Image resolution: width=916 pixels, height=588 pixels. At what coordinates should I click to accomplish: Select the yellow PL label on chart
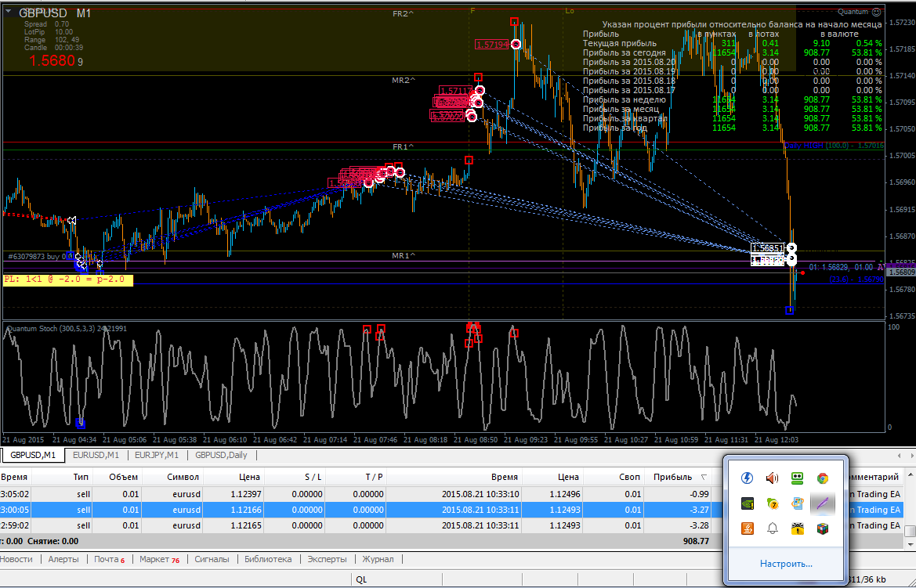tap(67, 280)
